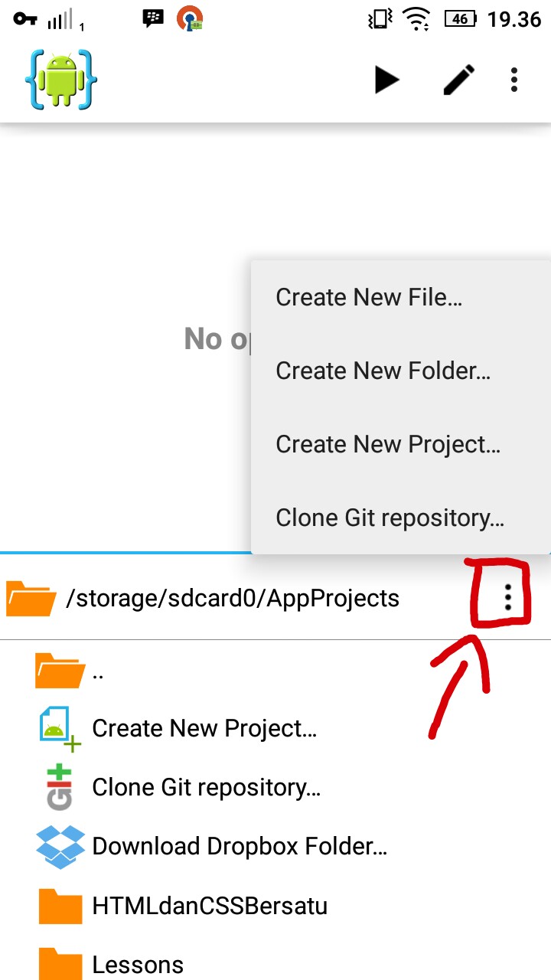Tap the Git clone icon
Screen dimensions: 551x980
pos(59,786)
